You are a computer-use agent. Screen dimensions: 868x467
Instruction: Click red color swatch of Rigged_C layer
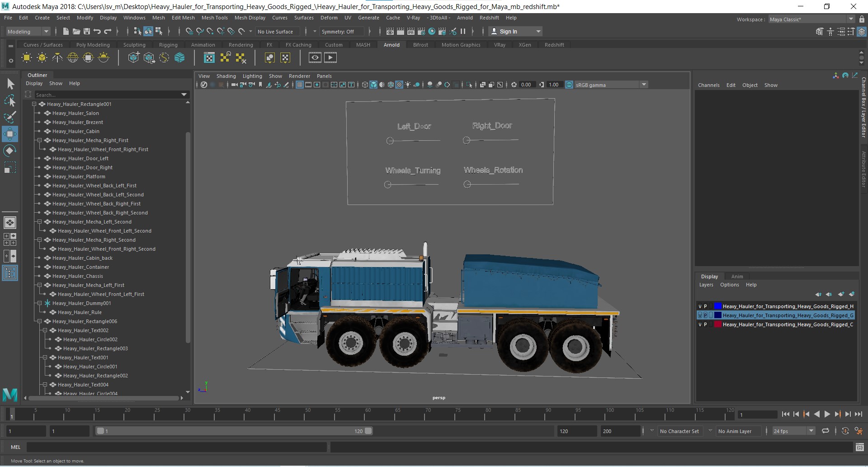pos(717,324)
